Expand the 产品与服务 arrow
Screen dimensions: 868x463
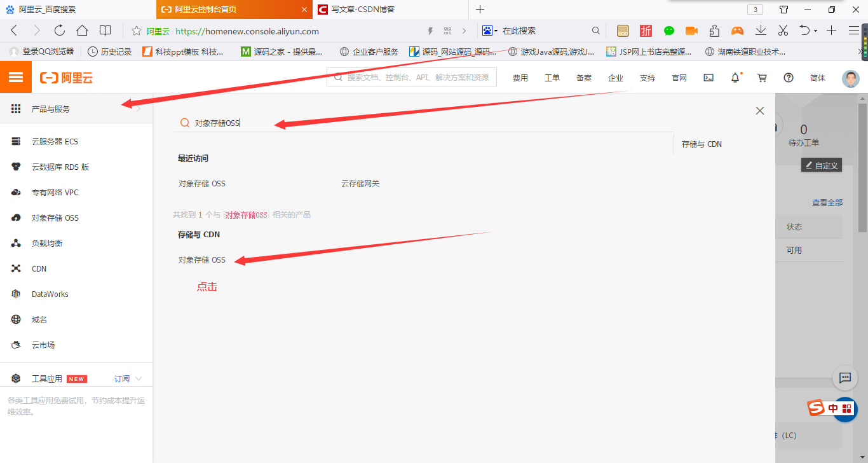coord(139,109)
